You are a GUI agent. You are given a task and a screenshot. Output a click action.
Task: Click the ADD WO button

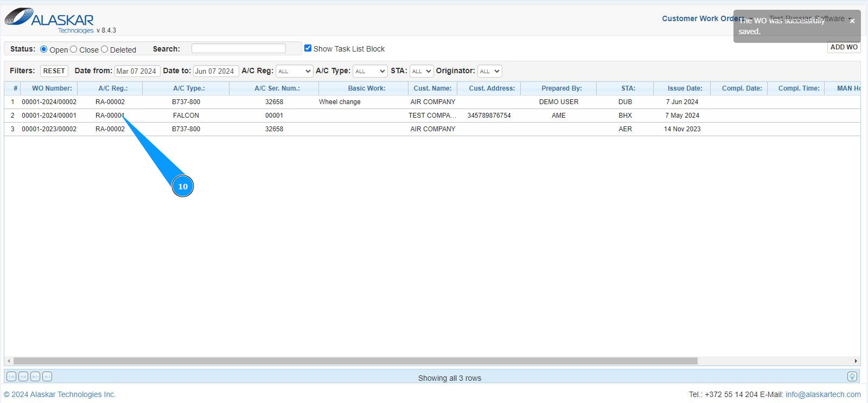844,47
